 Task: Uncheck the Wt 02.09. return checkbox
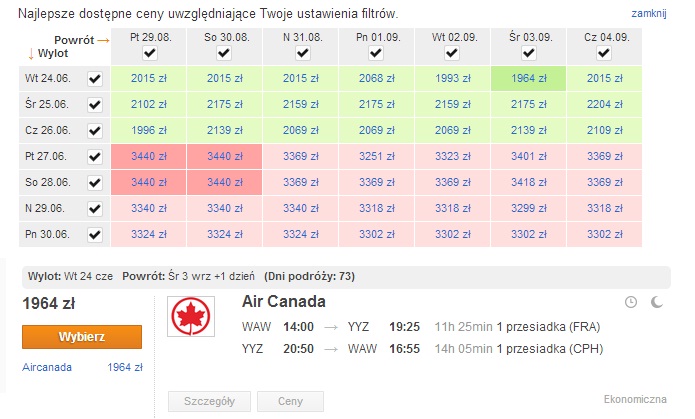click(x=452, y=53)
